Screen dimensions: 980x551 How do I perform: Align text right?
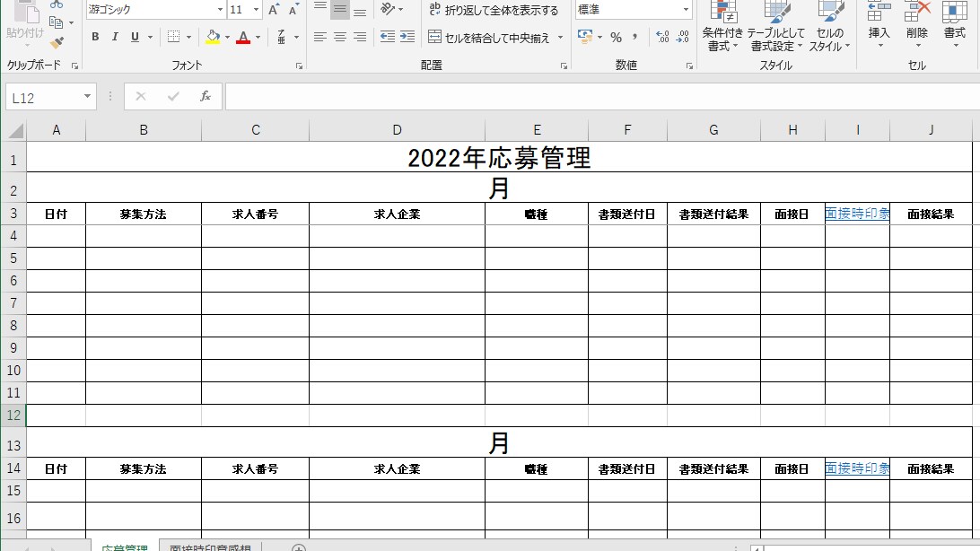[x=360, y=37]
